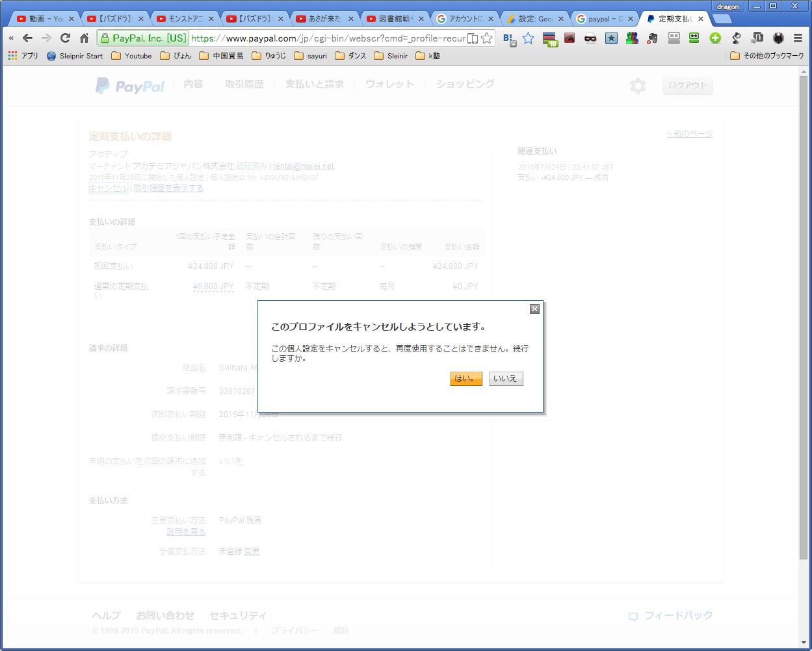Viewport: 812px width, 651px height.
Task: Click the gray robot face extension icon
Action: click(x=674, y=38)
